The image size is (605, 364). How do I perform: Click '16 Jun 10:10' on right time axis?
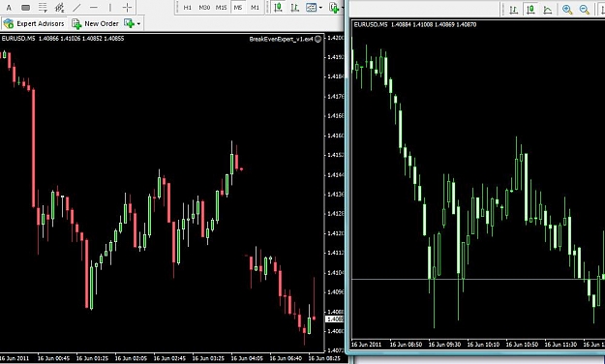click(483, 344)
